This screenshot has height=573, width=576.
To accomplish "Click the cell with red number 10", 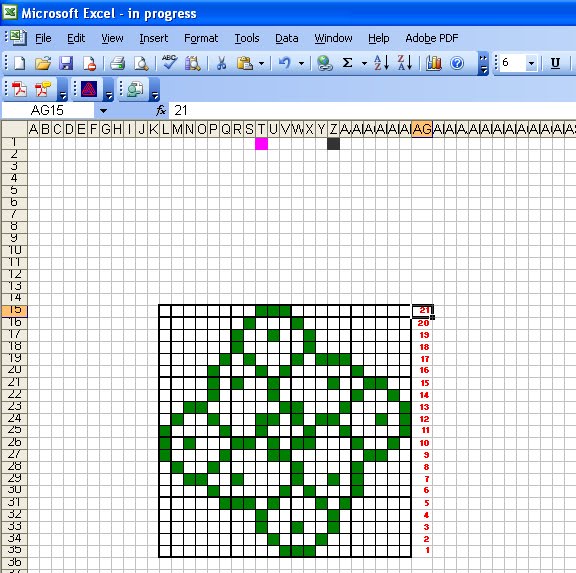I will (x=422, y=443).
